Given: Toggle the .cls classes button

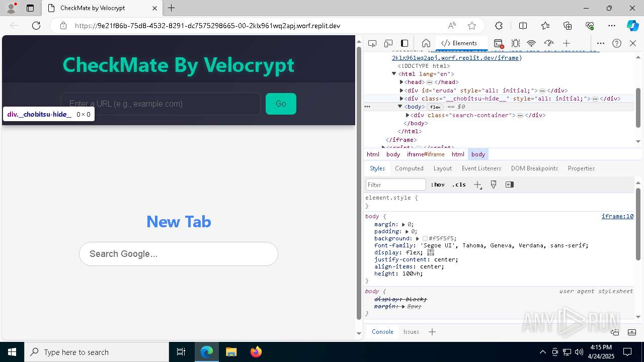Looking at the screenshot, I should click(x=459, y=185).
